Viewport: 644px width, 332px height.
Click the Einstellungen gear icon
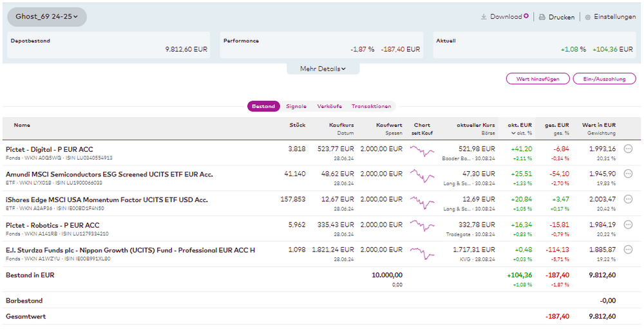point(587,17)
